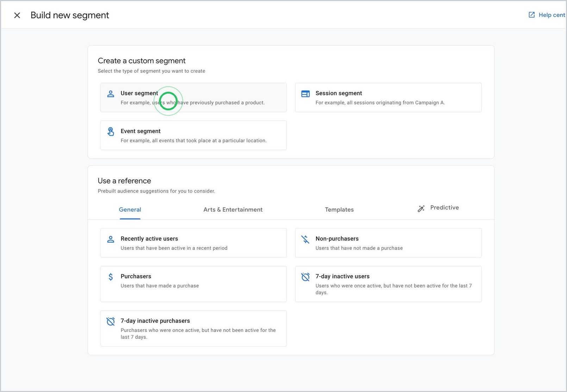Click the dollar sign icon beside Purchasers
This screenshot has height=392, width=567.
click(x=111, y=277)
